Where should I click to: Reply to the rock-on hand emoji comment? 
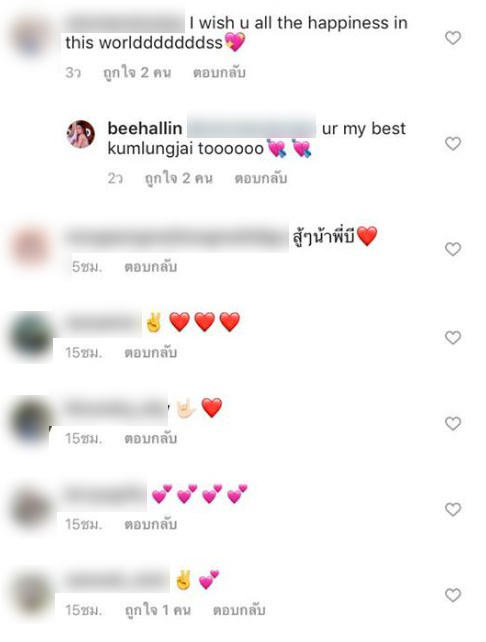[151, 439]
